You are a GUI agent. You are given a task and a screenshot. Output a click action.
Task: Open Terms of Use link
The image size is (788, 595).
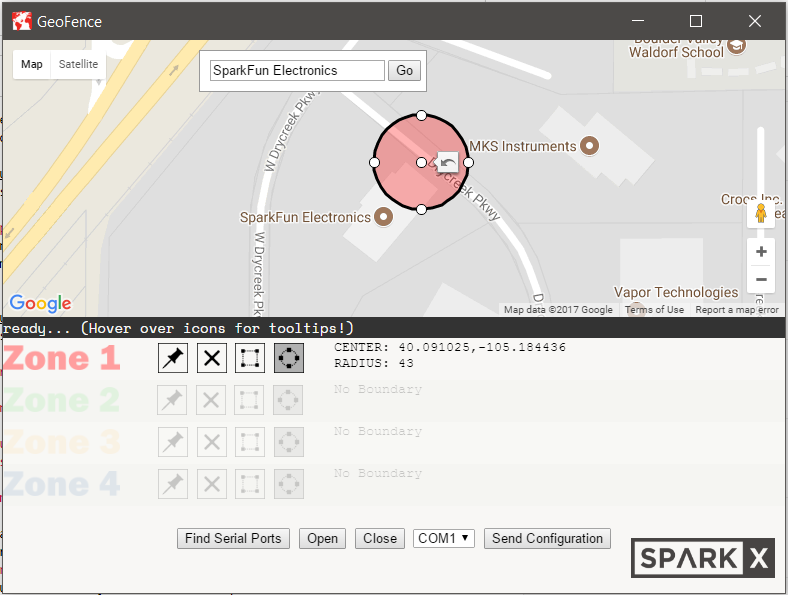(654, 310)
